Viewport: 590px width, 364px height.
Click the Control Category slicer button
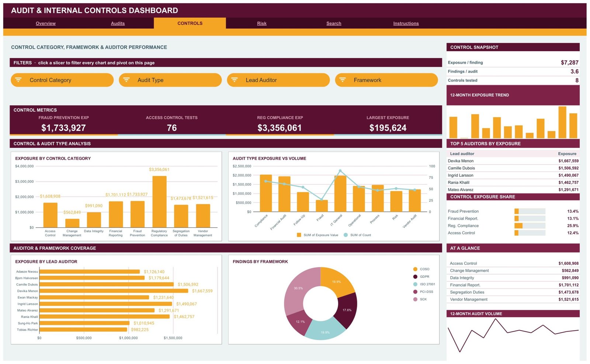(x=62, y=80)
